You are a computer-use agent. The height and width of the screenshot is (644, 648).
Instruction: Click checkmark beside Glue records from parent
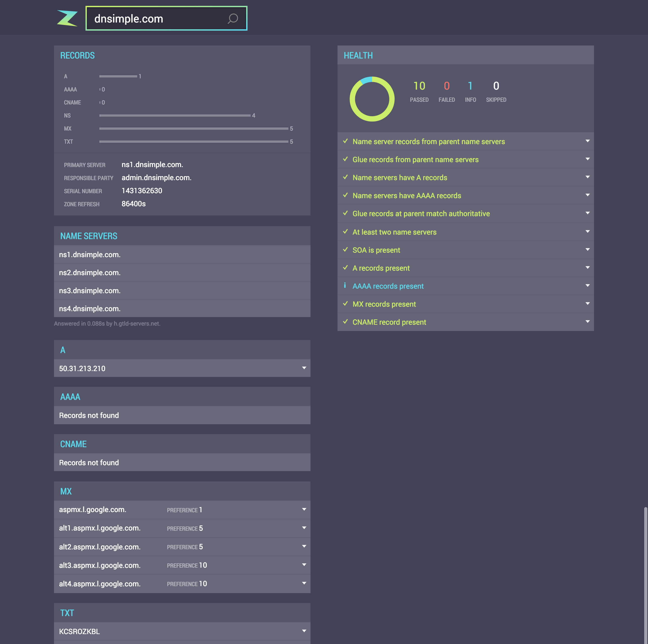coord(345,159)
